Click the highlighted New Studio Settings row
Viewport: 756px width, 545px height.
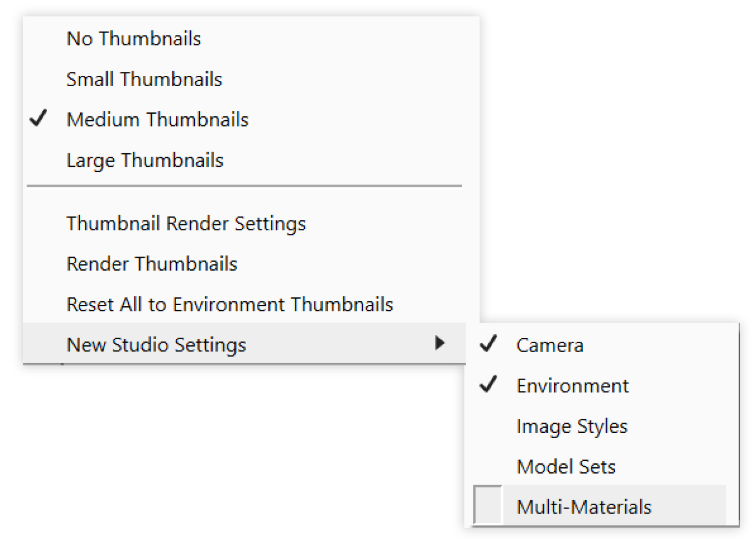tap(157, 344)
